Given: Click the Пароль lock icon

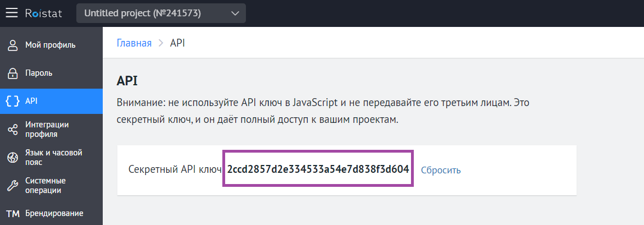Looking at the screenshot, I should [x=12, y=73].
